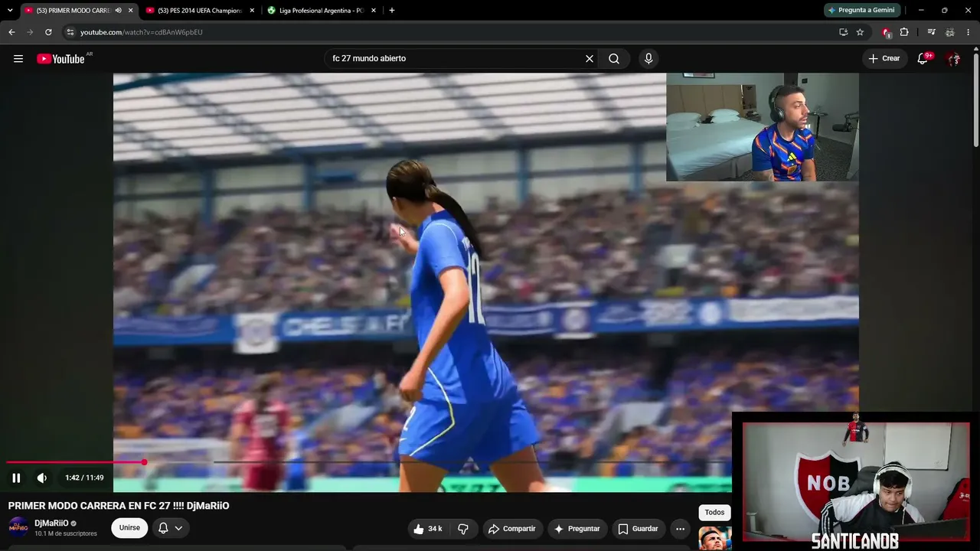Clear the search box with the X
980x551 pixels.
590,59
